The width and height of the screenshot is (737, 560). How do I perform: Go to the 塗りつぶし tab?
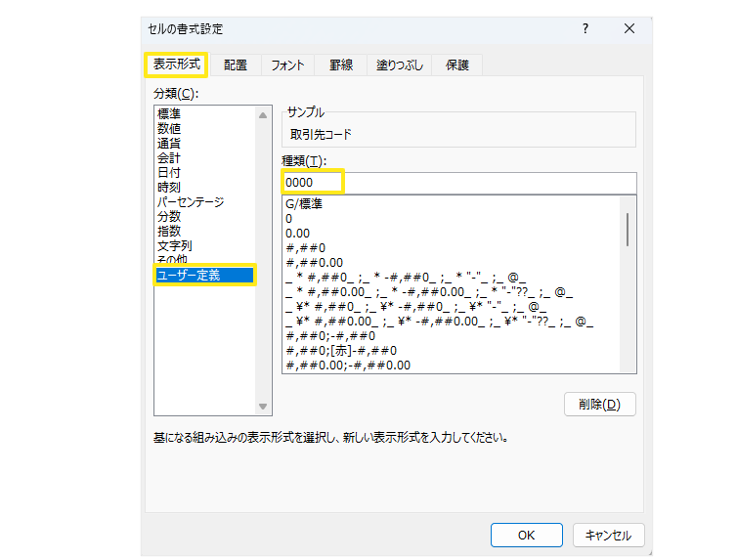point(401,65)
